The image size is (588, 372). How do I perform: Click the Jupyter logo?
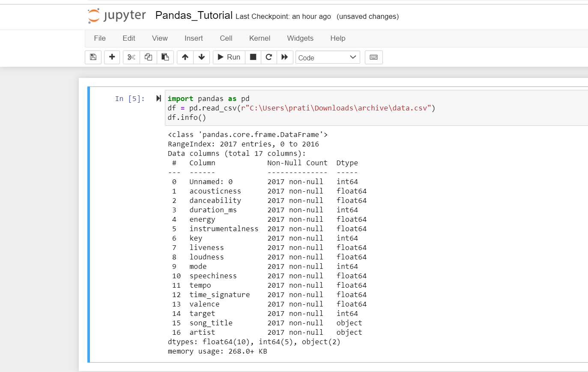117,16
